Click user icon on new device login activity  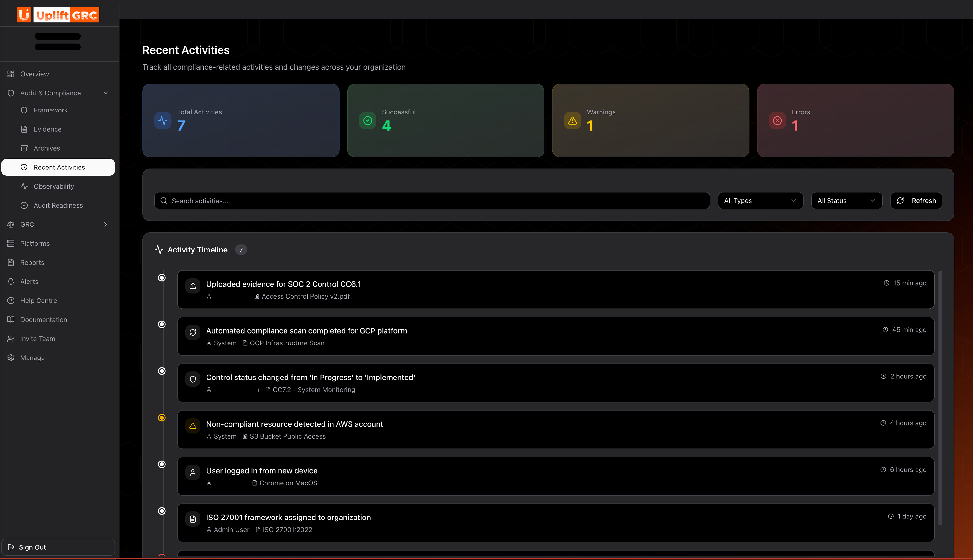(x=193, y=472)
